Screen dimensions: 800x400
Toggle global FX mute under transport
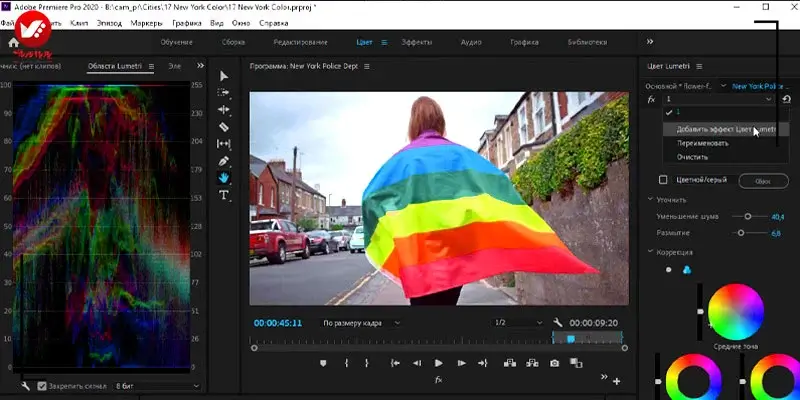coord(438,380)
